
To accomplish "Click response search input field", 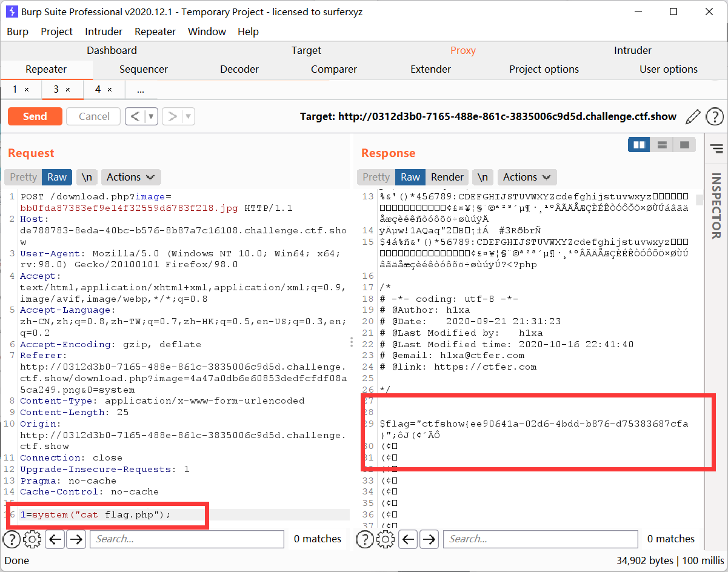I will 540,539.
